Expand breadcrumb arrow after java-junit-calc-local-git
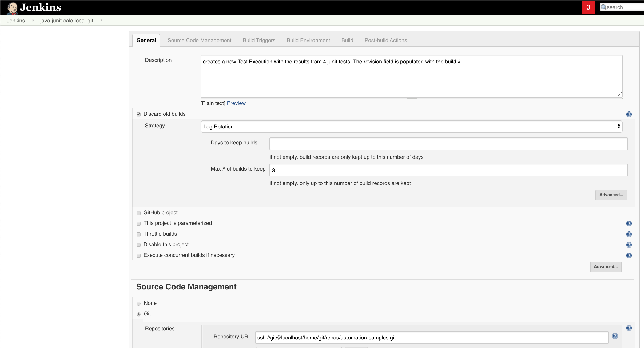Screen dimensions: 644x348 pyautogui.click(x=101, y=20)
